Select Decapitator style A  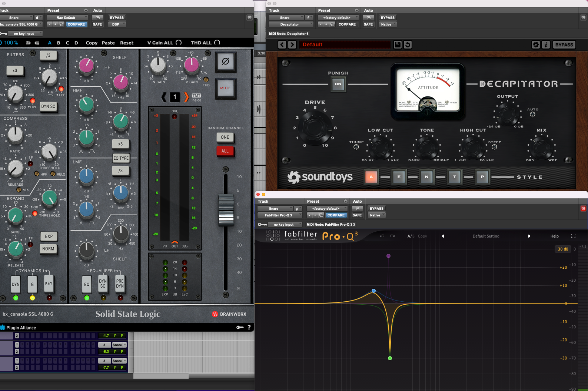coord(371,177)
